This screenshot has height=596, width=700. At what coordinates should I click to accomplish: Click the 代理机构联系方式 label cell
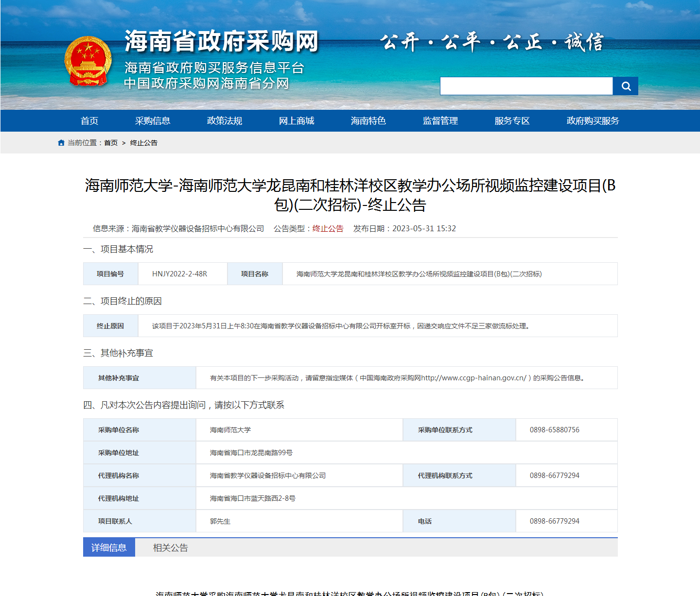click(459, 476)
